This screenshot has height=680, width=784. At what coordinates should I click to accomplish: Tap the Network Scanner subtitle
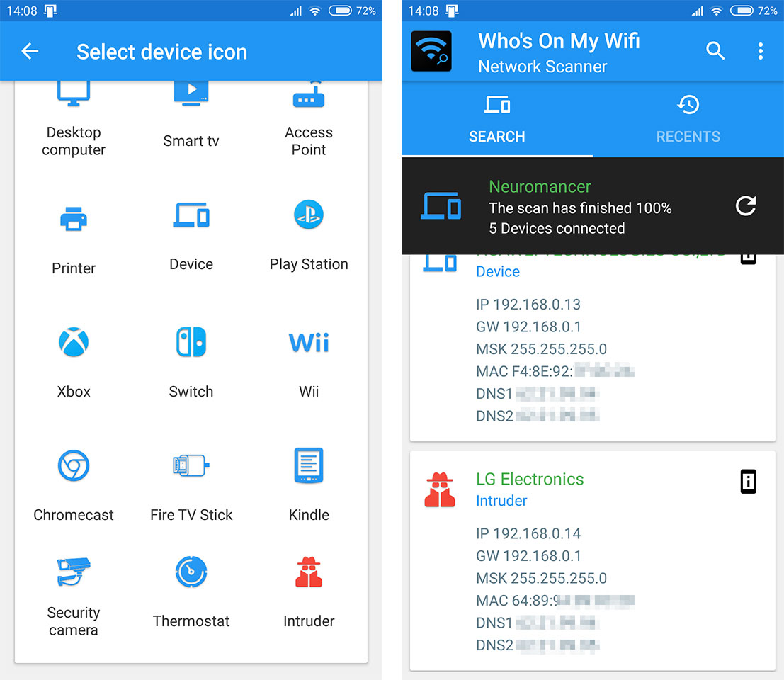coord(542,67)
